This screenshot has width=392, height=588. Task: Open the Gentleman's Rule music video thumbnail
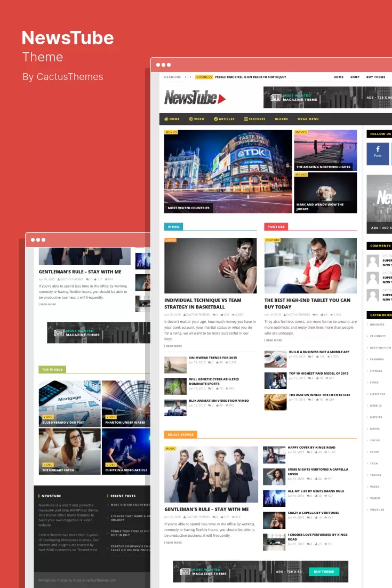[x=211, y=474]
